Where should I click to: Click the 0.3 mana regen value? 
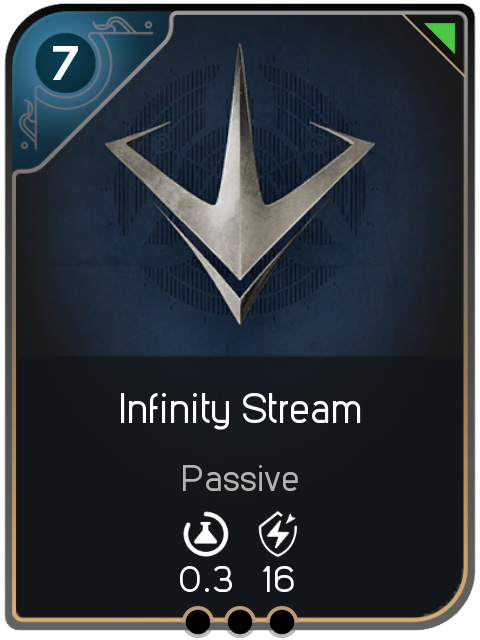(206, 579)
